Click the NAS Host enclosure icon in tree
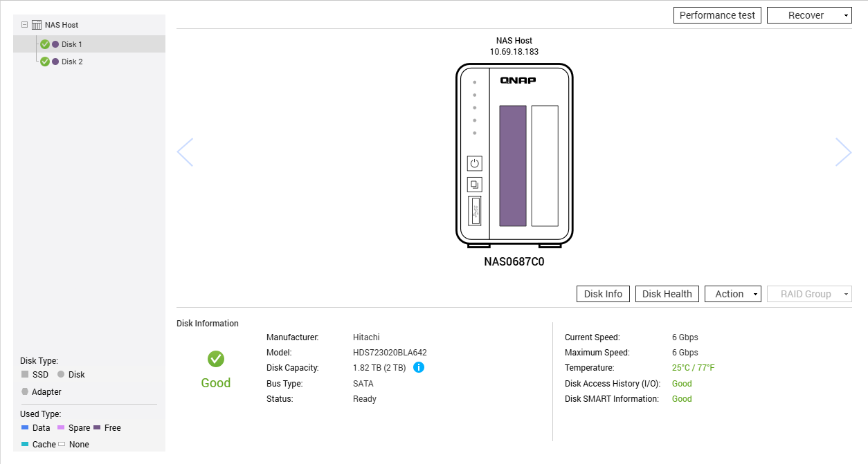Viewport: 868px width, 464px height. pyautogui.click(x=37, y=25)
